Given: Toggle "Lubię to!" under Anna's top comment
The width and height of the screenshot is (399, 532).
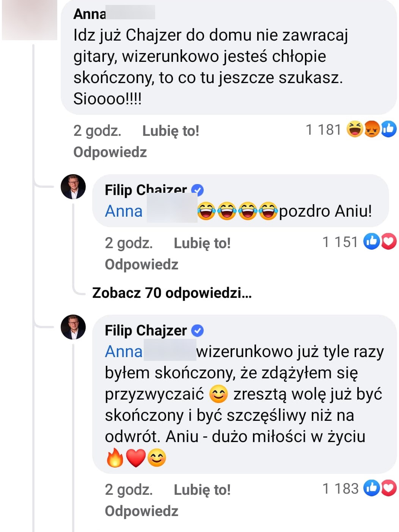Looking at the screenshot, I should coord(170,131).
